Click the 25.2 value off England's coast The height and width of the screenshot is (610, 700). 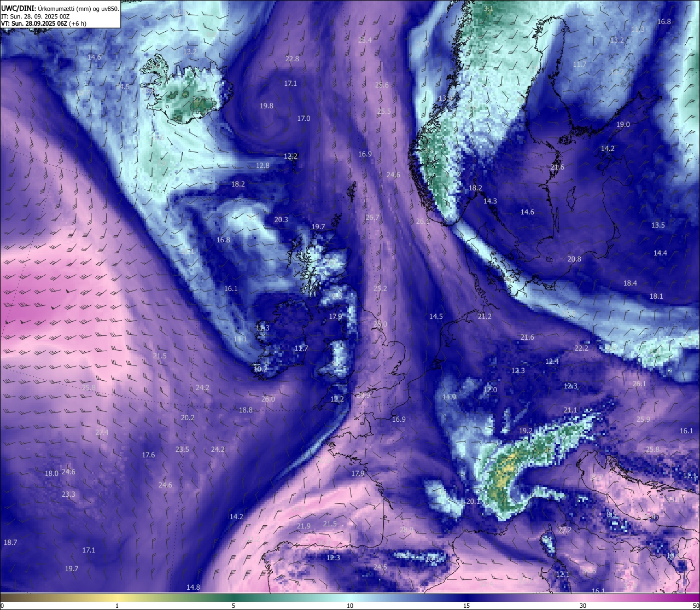[380, 289]
